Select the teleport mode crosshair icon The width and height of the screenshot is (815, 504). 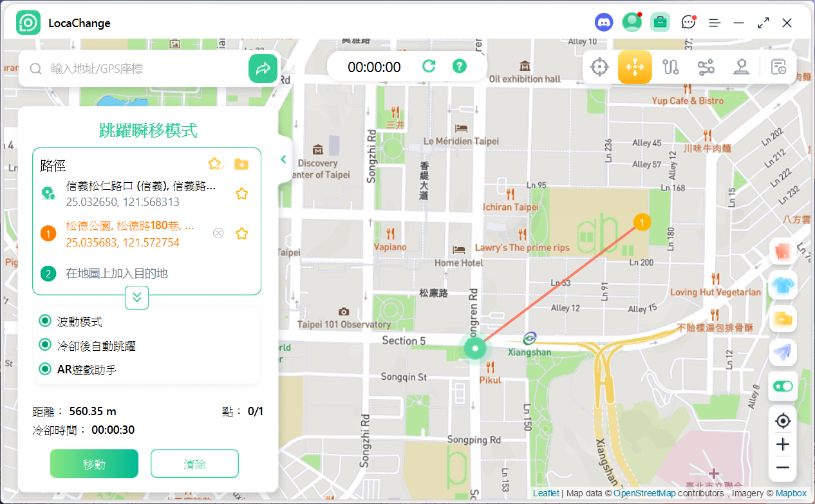pos(599,67)
